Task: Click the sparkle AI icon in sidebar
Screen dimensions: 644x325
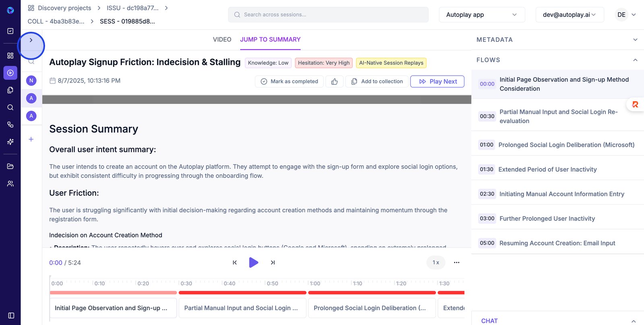Action: click(x=10, y=142)
